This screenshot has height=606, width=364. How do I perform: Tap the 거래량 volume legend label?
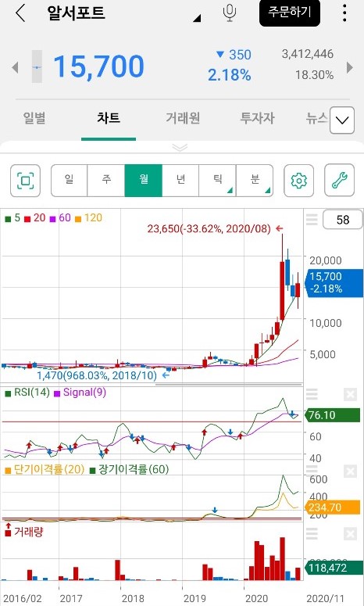click(x=24, y=532)
